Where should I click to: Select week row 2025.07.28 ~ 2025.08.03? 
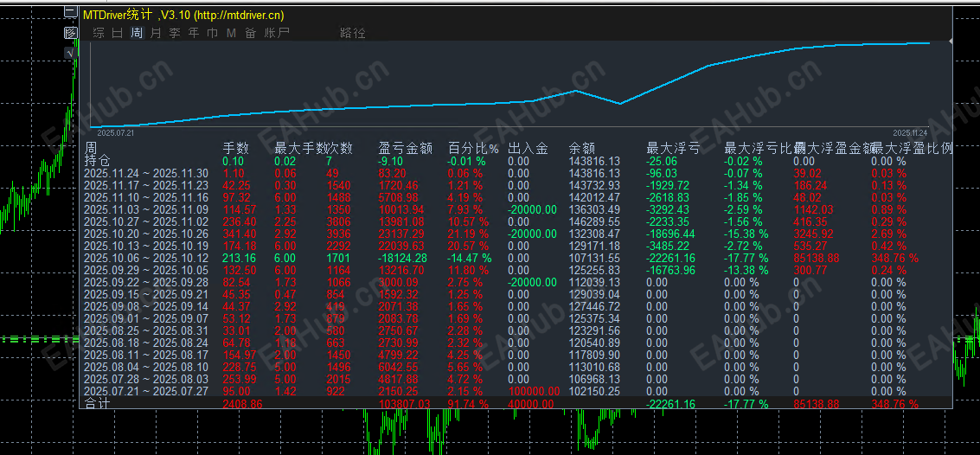(145, 379)
